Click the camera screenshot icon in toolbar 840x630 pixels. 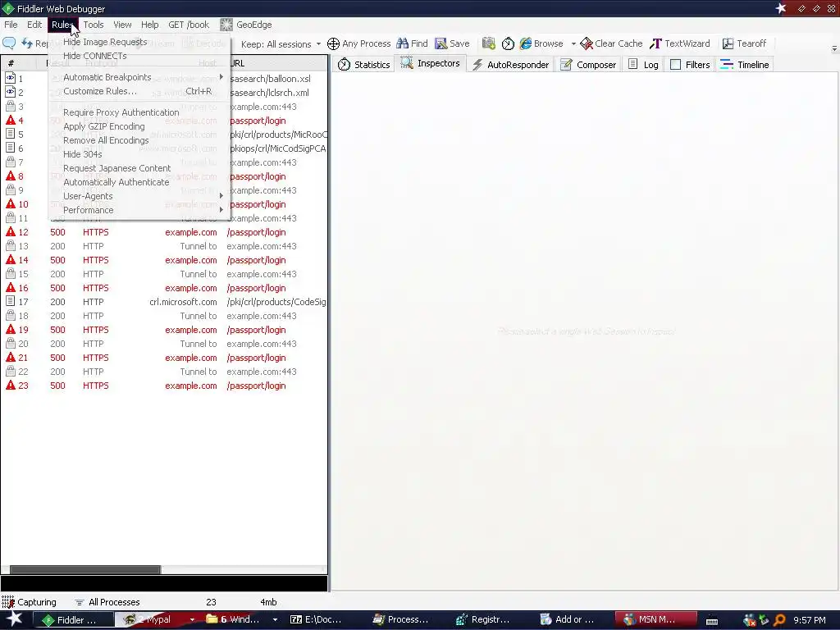[489, 43]
